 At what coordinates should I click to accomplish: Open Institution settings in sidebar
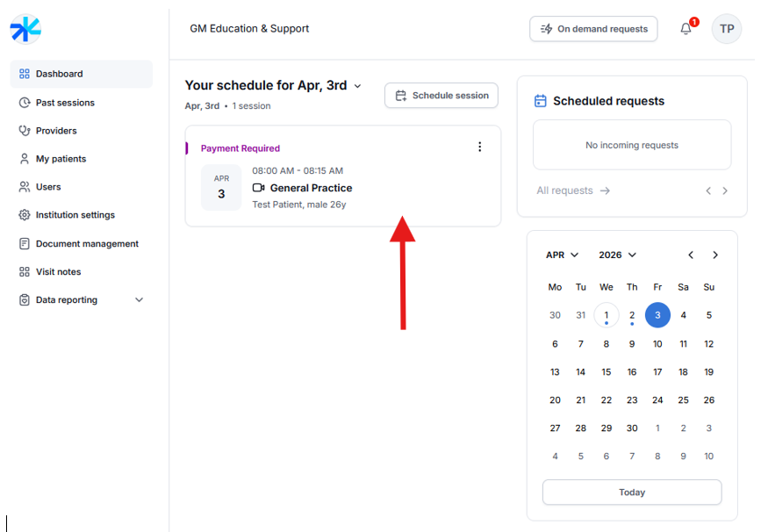coord(75,215)
